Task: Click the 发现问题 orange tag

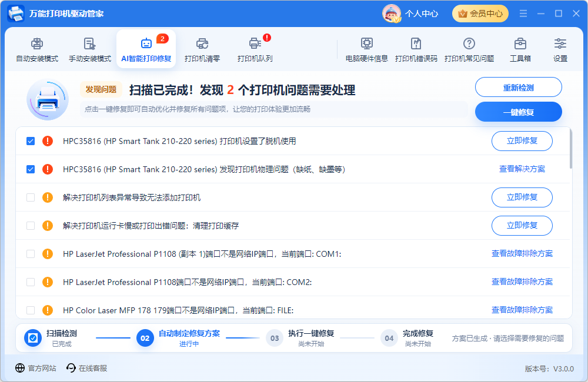Action: [101, 89]
